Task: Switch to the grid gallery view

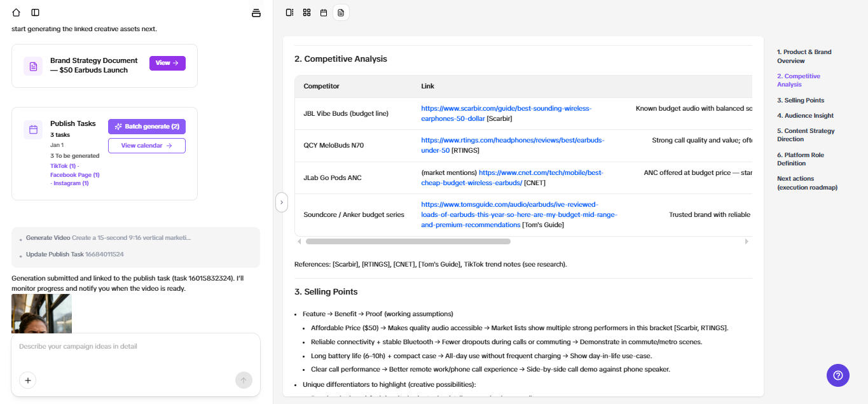Action: [307, 12]
